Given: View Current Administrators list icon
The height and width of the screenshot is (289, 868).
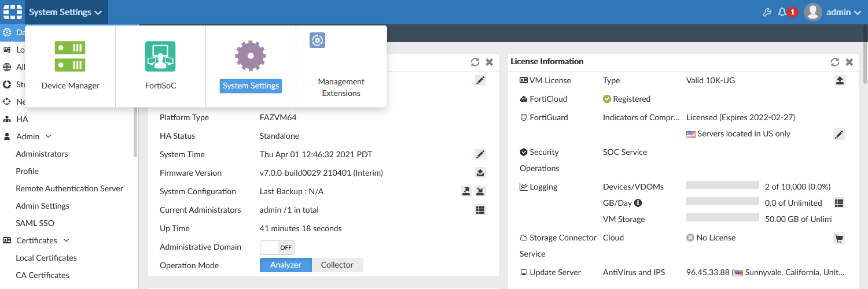Looking at the screenshot, I should coord(480,210).
